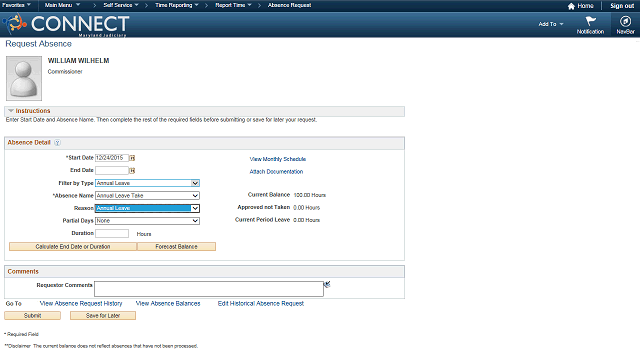
Task: Click the Commissioner job title text
Action: tap(65, 72)
